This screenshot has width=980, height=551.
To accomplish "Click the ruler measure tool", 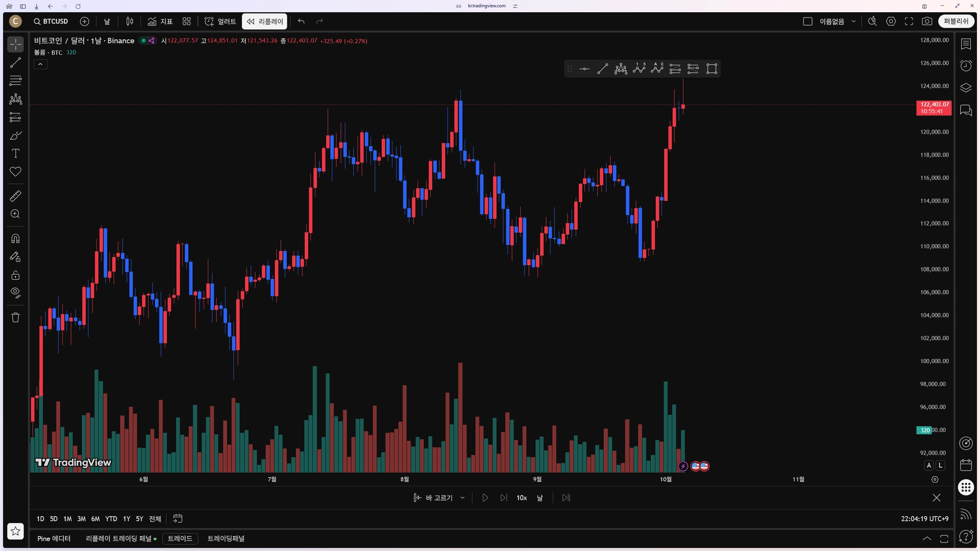I will tap(15, 196).
